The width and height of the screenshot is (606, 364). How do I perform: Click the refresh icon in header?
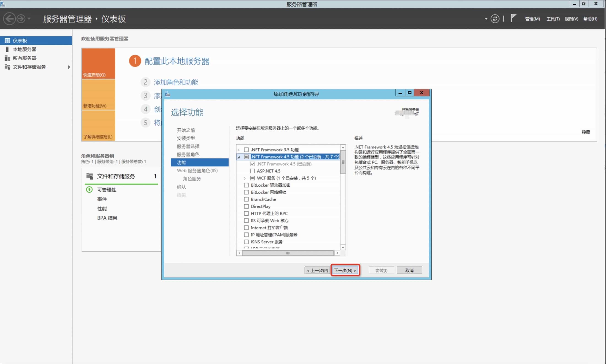pos(495,19)
